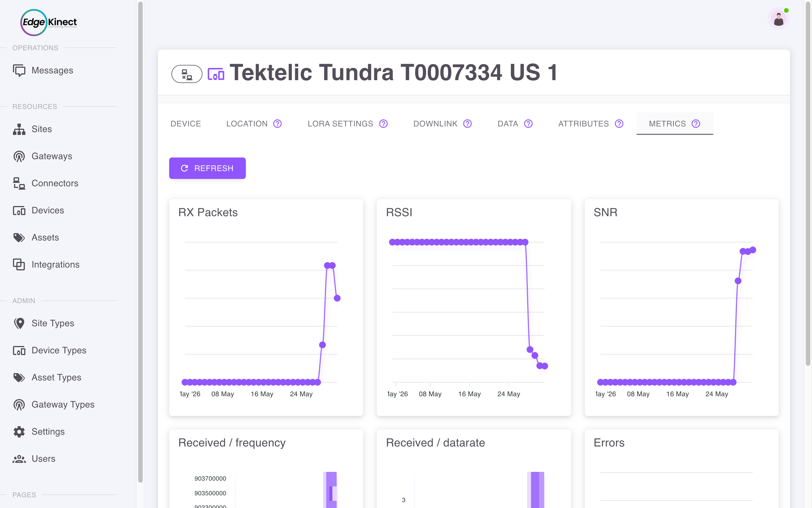The width and height of the screenshot is (812, 508).
Task: Click the EdgeKinect logo
Action: coord(49,23)
